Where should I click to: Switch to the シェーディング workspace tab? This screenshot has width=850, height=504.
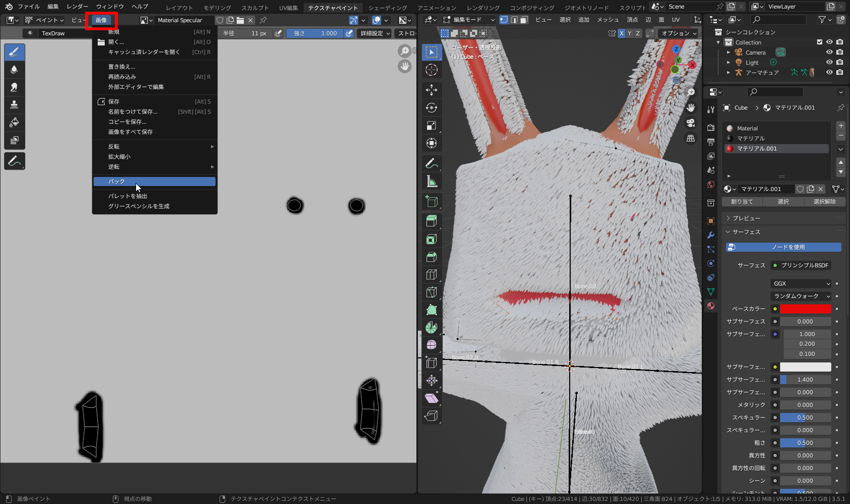(x=387, y=8)
